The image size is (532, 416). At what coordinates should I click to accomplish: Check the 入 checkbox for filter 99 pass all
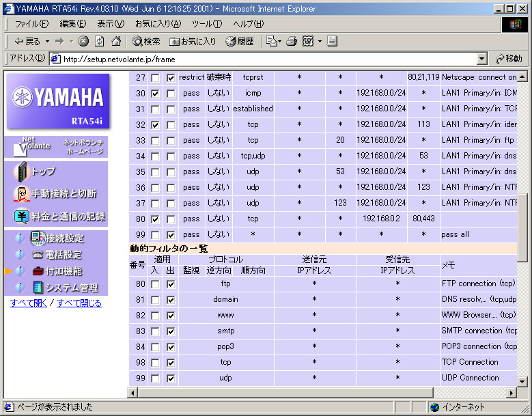pos(155,234)
